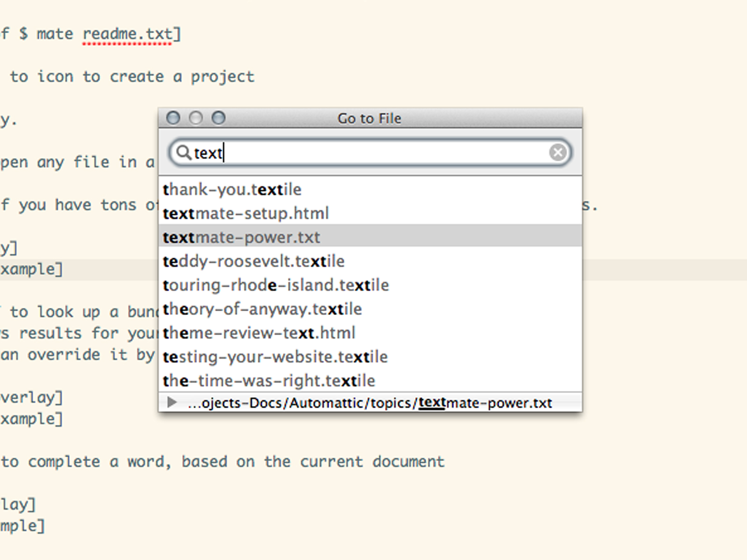Select testing-your-website.textile result
The image size is (747, 560).
pos(275,357)
